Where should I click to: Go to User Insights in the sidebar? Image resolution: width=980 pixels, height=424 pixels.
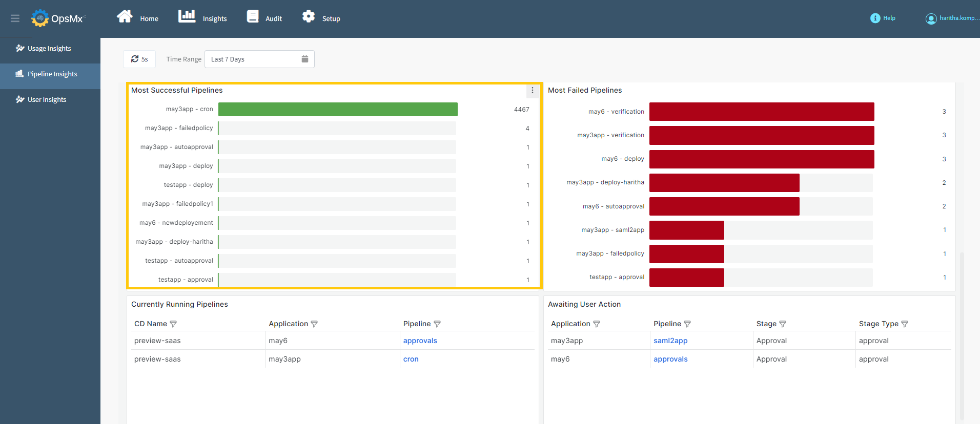coord(47,100)
